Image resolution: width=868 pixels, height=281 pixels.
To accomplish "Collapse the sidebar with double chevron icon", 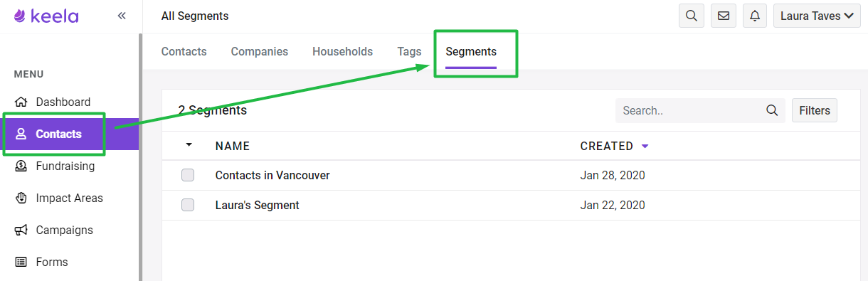I will pos(122,16).
